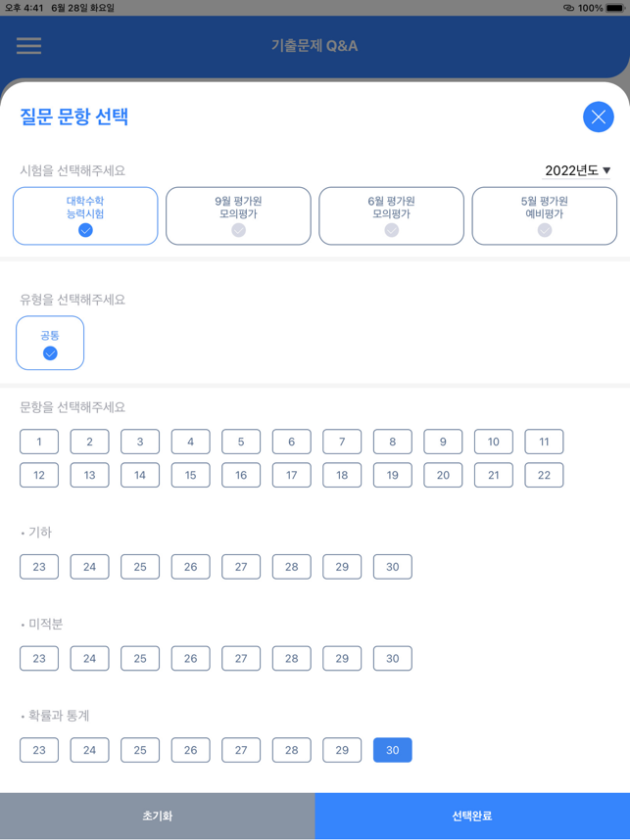Viewport: 630px width, 840px height.
Task: Choose question 29 under 미적분
Action: click(342, 659)
